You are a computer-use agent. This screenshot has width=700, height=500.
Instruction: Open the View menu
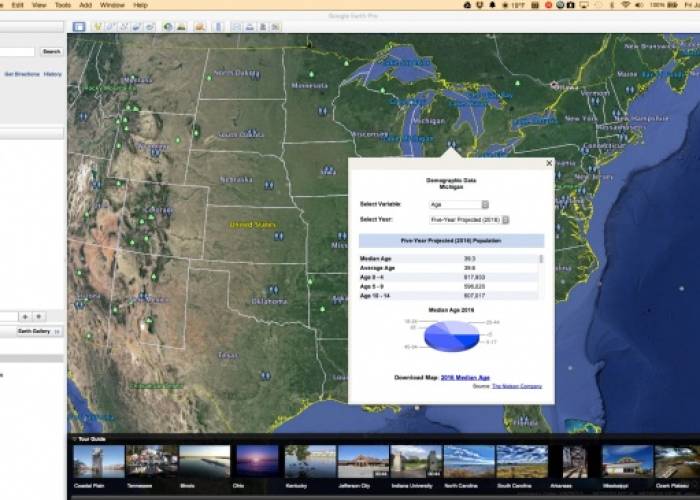tap(39, 5)
